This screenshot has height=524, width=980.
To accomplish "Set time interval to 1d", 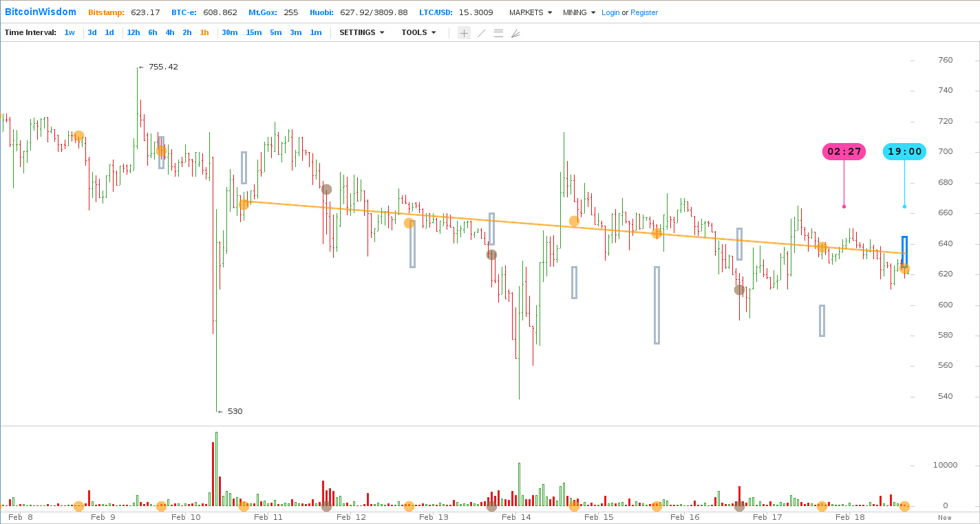I will [109, 32].
